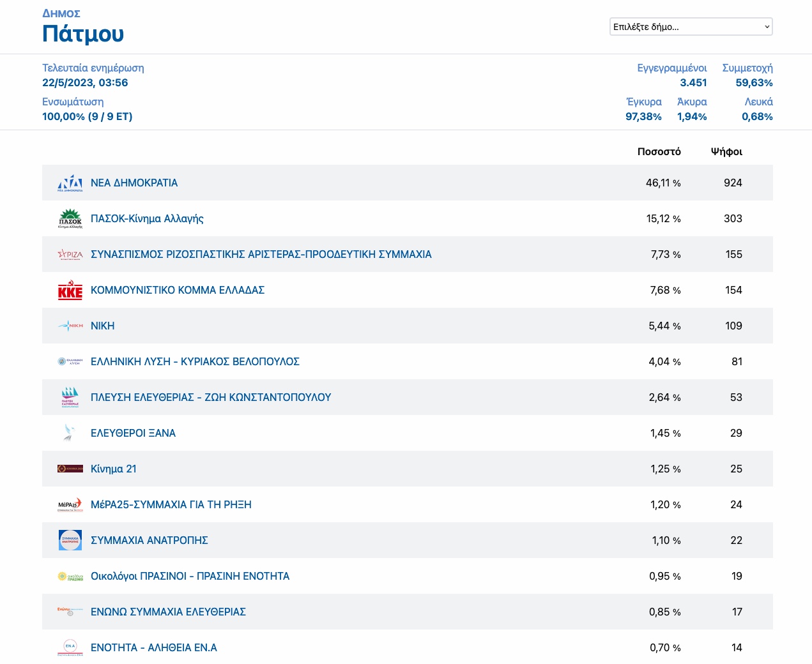
Task: Click the 'Ενσωμάτωση' label
Action: [73, 102]
